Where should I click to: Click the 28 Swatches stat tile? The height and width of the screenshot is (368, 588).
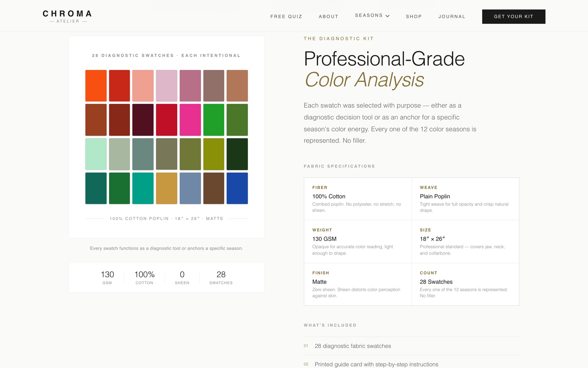click(221, 277)
